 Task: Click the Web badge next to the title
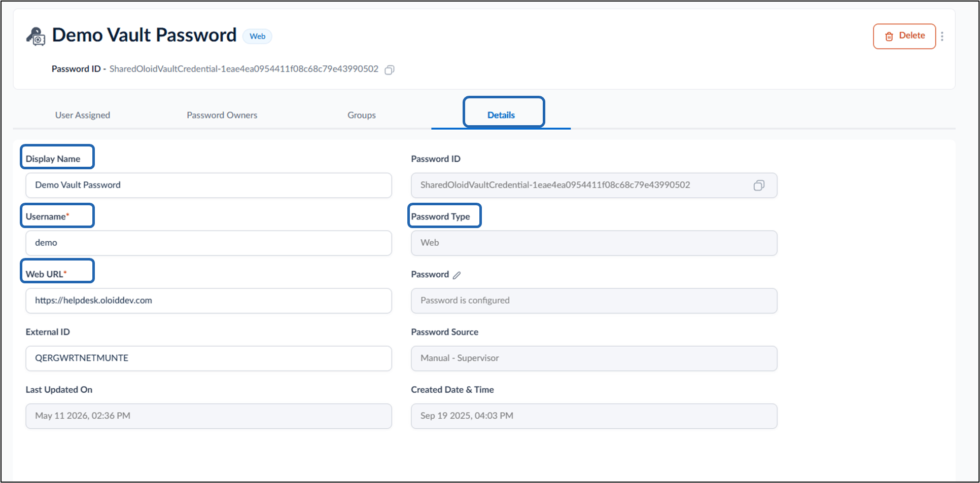click(258, 36)
